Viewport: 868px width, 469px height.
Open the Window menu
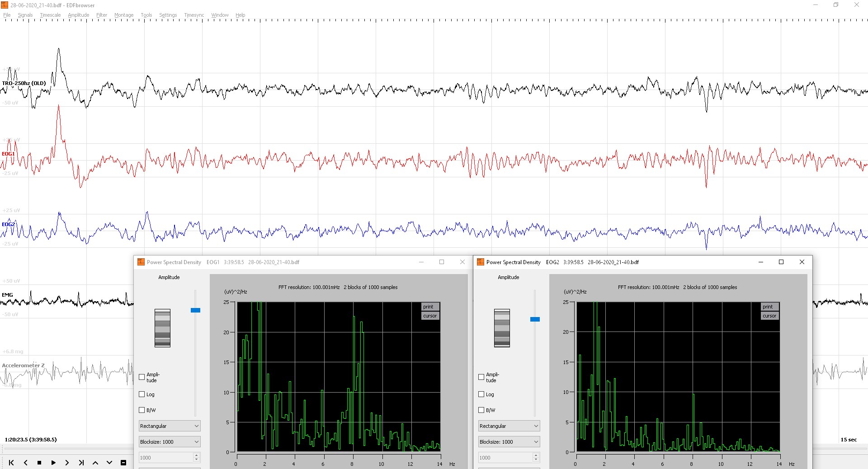point(220,15)
